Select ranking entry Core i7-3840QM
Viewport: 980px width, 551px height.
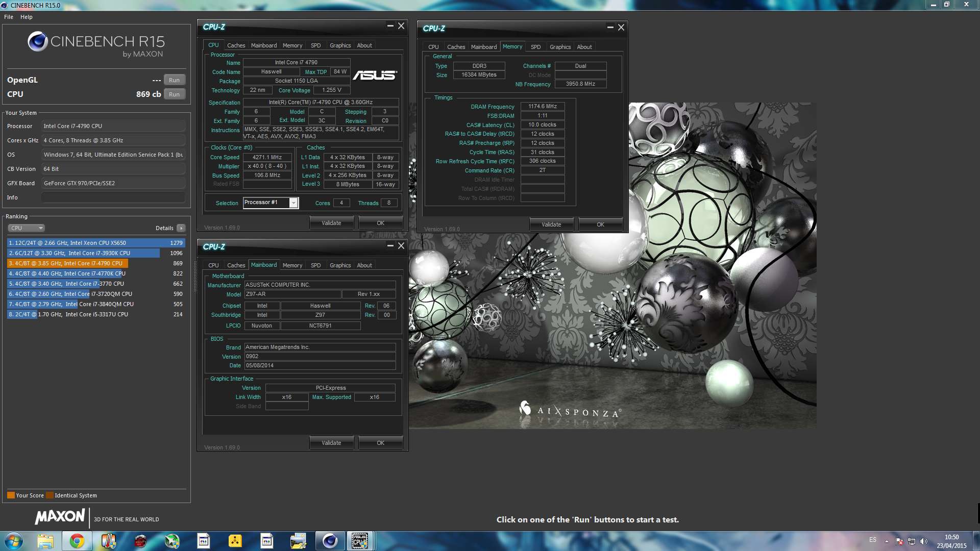[x=96, y=304]
